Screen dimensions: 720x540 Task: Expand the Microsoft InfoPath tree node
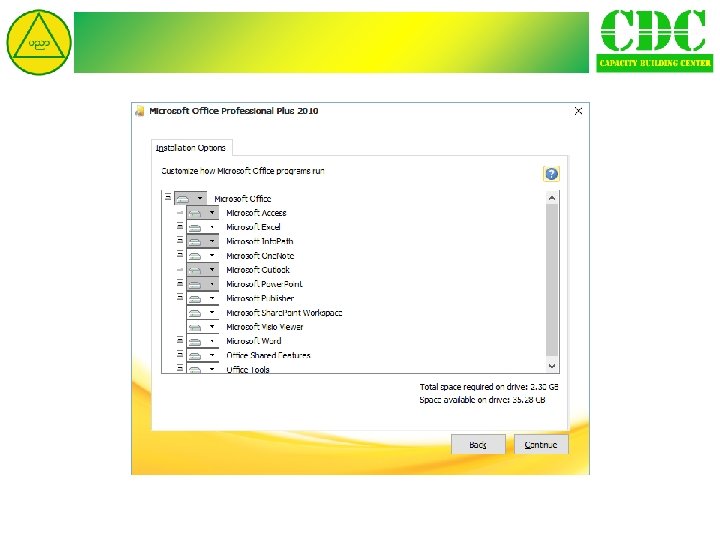[180, 240]
